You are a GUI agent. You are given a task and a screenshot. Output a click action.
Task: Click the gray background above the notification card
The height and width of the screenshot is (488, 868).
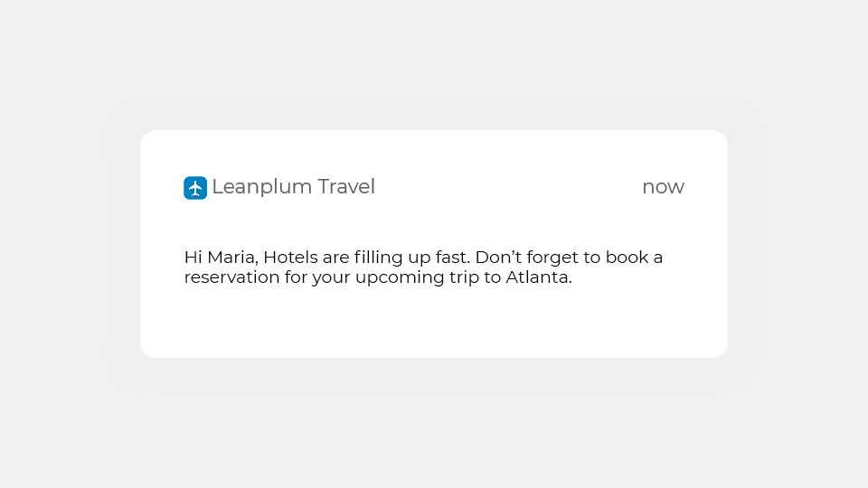point(434,63)
